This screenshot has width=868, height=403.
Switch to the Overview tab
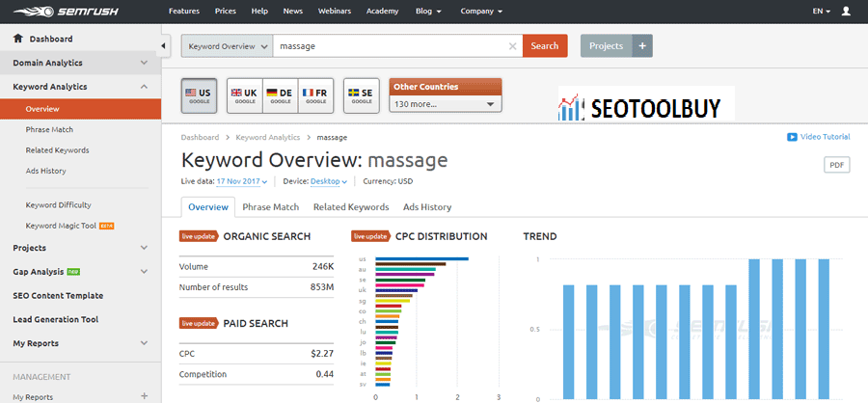pos(208,207)
